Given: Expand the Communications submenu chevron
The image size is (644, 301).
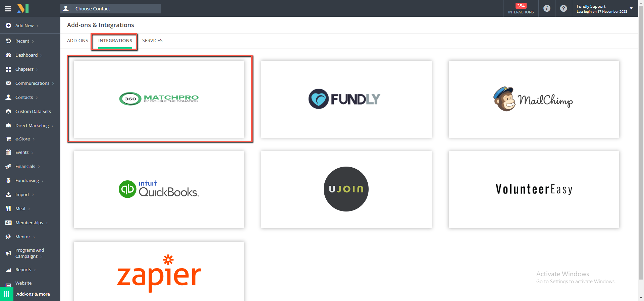Looking at the screenshot, I should tap(53, 83).
